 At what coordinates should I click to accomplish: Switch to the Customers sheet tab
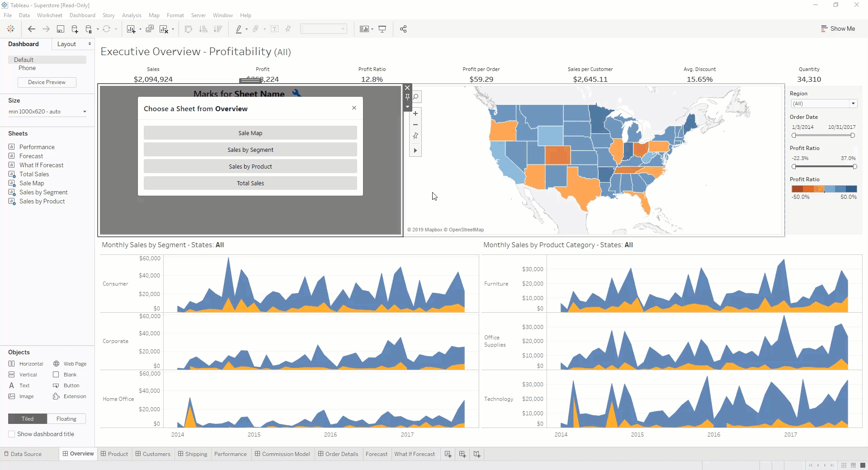pos(153,454)
